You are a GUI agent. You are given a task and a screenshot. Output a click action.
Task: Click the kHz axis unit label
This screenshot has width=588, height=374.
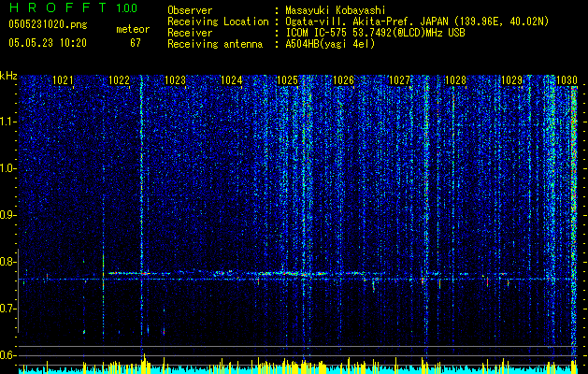click(x=8, y=76)
